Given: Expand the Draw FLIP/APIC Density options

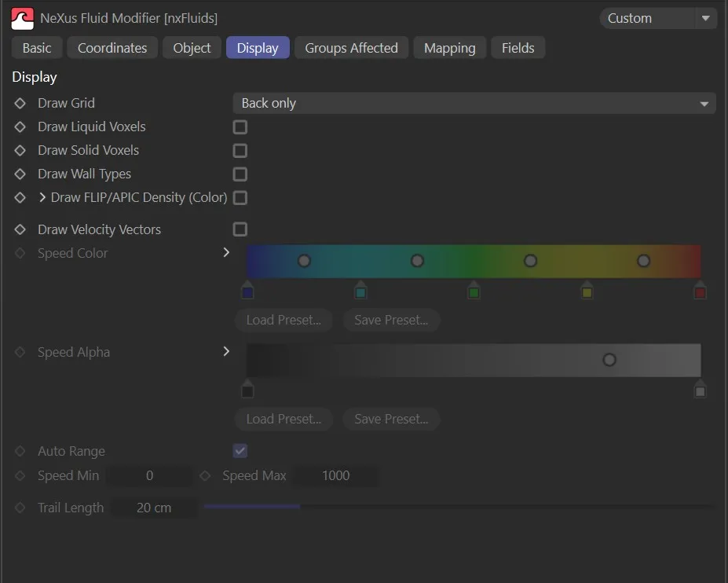Looking at the screenshot, I should (x=42, y=197).
